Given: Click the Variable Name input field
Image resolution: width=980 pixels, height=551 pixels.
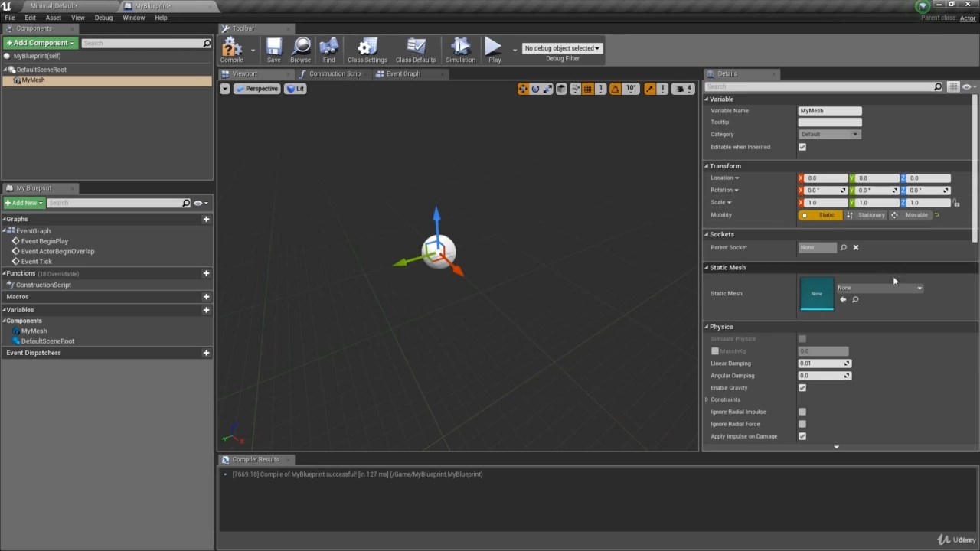Looking at the screenshot, I should coord(830,111).
